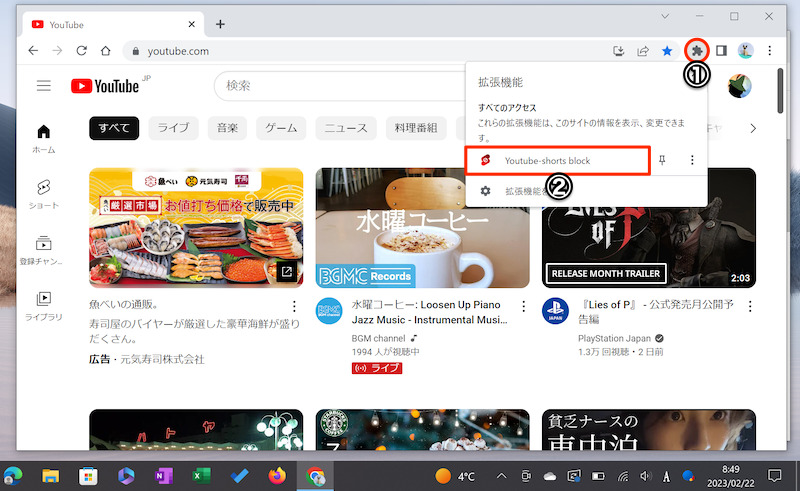The height and width of the screenshot is (491, 800).
Task: Bookmark this page with star icon
Action: (x=667, y=51)
